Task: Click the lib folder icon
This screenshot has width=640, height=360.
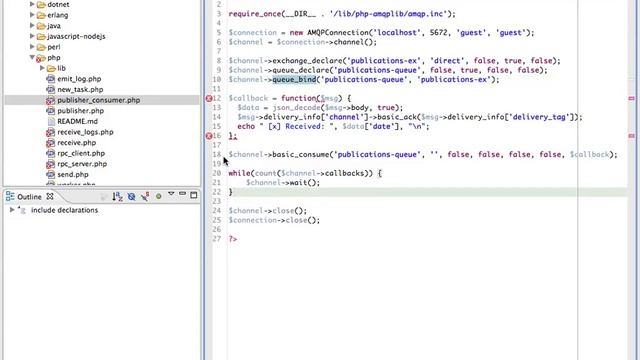Action: coord(51,69)
